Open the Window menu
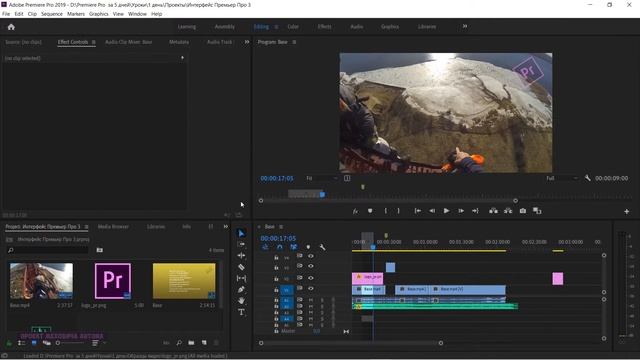This screenshot has width=640, height=360. [137, 14]
